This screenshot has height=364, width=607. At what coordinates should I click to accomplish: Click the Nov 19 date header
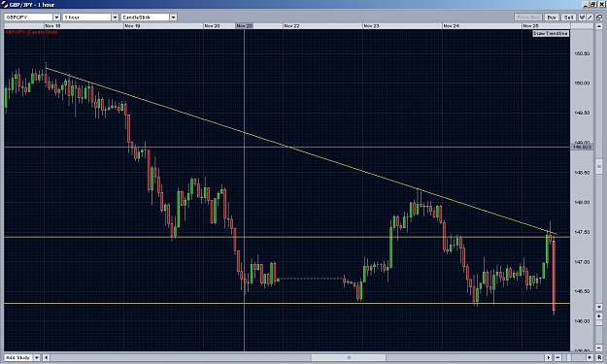pos(132,26)
